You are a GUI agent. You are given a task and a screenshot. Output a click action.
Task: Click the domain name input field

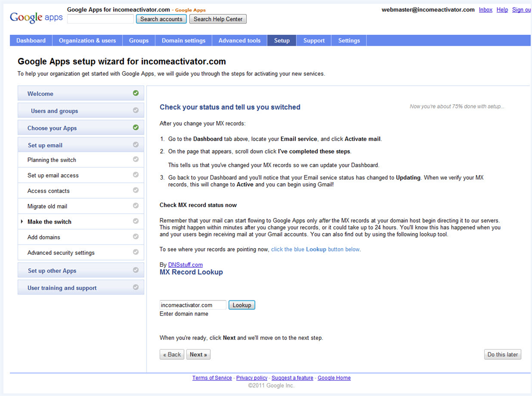point(193,305)
